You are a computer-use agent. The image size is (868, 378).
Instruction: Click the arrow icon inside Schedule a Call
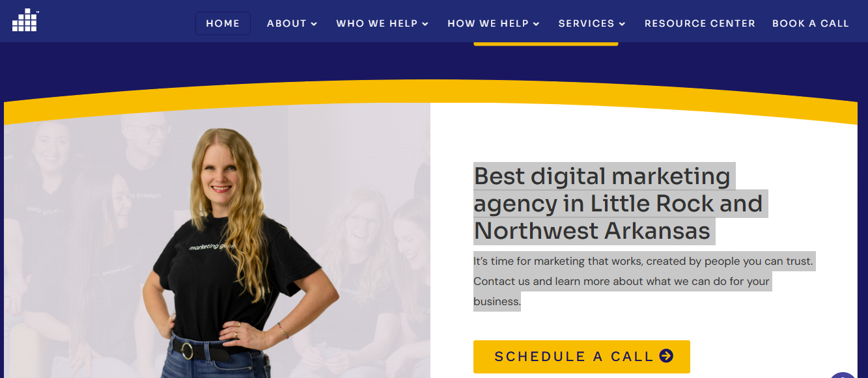click(666, 356)
